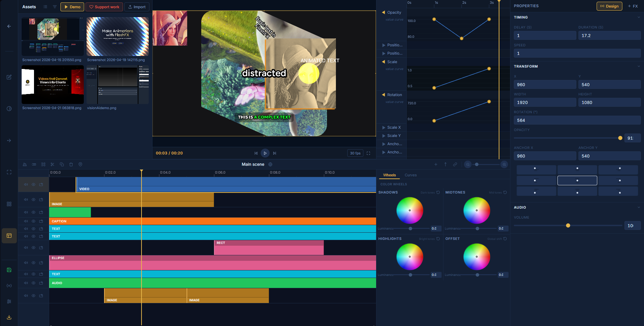Switch to the Curves tab
This screenshot has width=644, height=326.
click(410, 175)
